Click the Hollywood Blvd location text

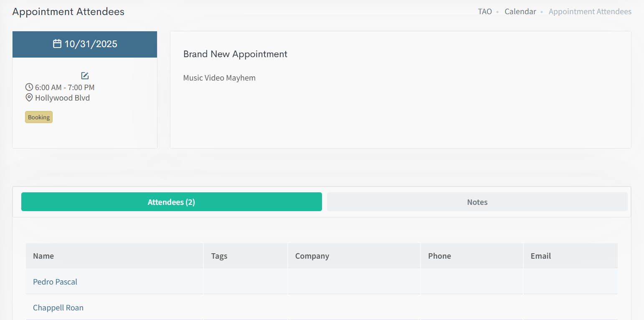(62, 98)
